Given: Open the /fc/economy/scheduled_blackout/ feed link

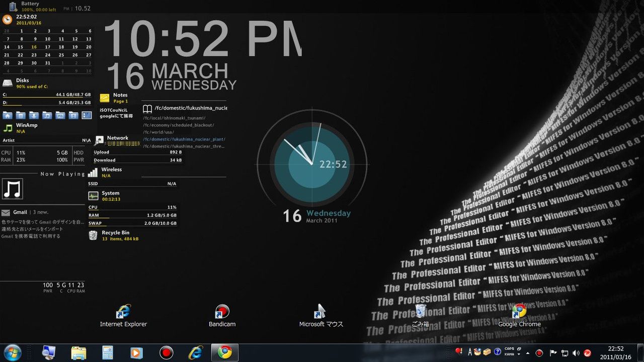Looking at the screenshot, I should coord(179,125).
